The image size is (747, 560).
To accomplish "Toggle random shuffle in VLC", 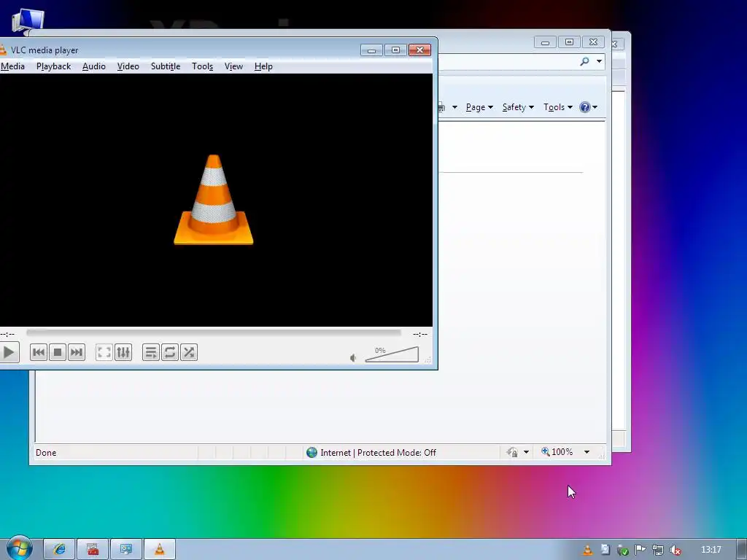I will (189, 352).
